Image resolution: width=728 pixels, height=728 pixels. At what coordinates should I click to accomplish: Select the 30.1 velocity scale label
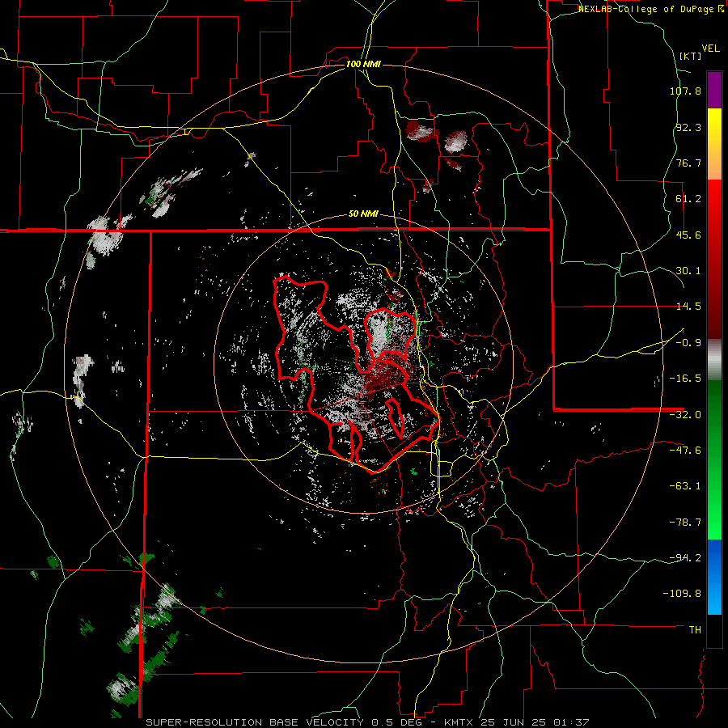[x=688, y=271]
